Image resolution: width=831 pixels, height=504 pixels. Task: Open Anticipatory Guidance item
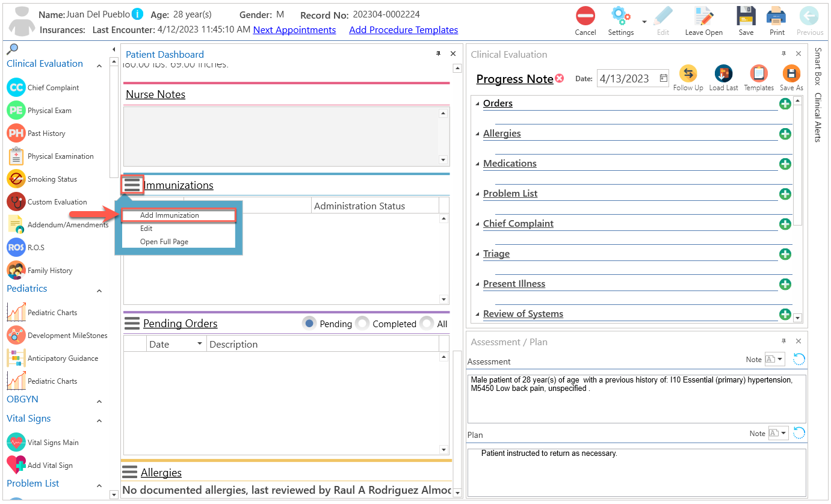(52, 358)
